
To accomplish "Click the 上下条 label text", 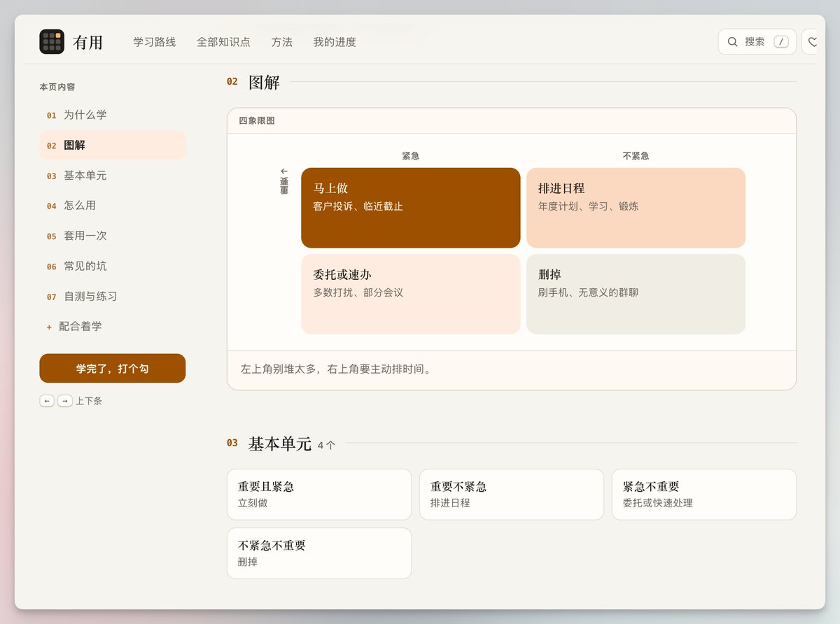I will click(x=89, y=401).
